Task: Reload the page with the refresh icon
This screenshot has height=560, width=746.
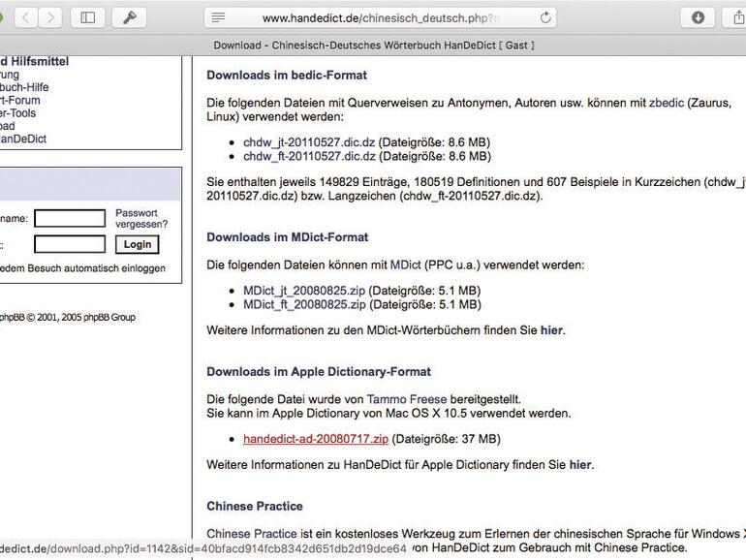Action: point(545,17)
